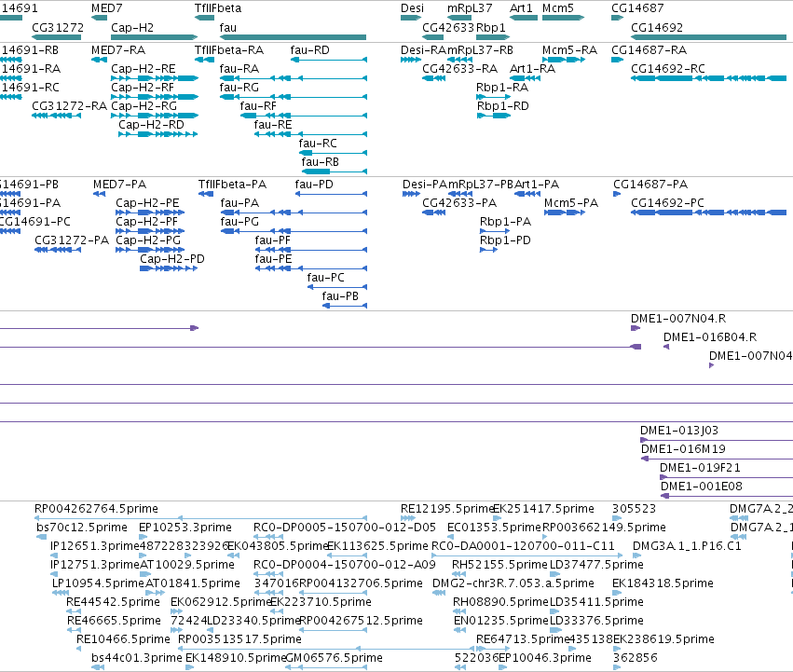
Task: Select EST label RH52155.5prime
Action: [499, 565]
